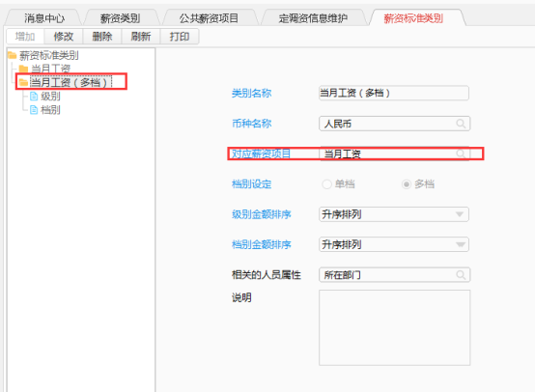Click the document icon beside 级别
Image resolution: width=535 pixels, height=392 pixels.
[34, 97]
